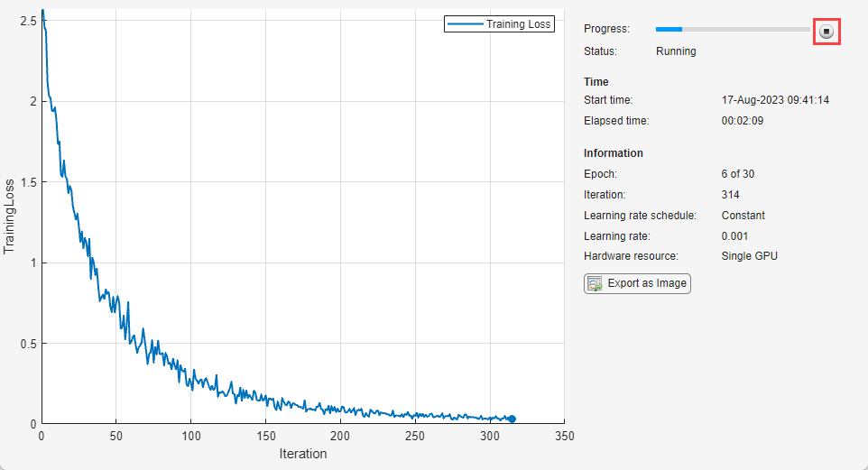Image resolution: width=868 pixels, height=470 pixels.
Task: Click the Running status value
Action: (x=676, y=51)
